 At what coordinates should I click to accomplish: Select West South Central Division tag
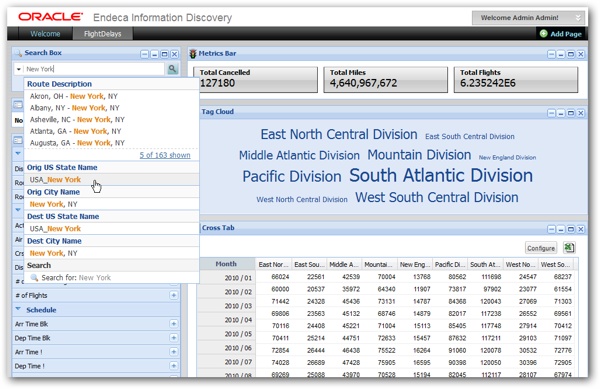tap(437, 197)
